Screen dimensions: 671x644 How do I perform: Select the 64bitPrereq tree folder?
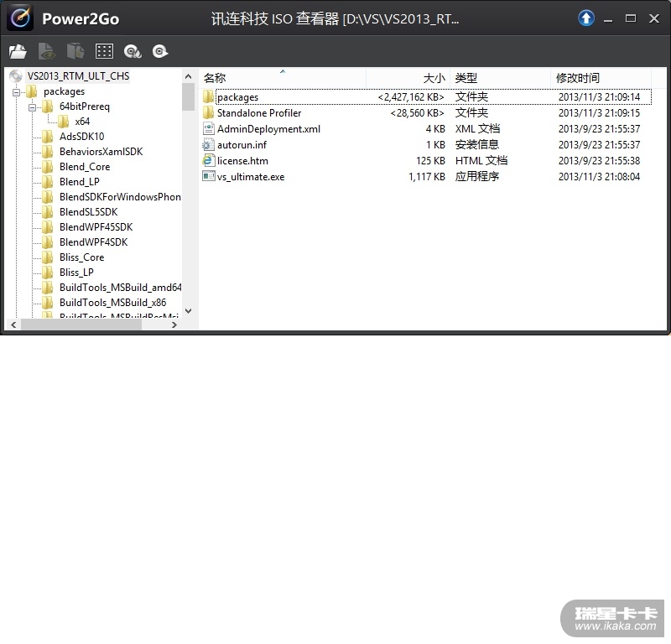click(x=85, y=106)
